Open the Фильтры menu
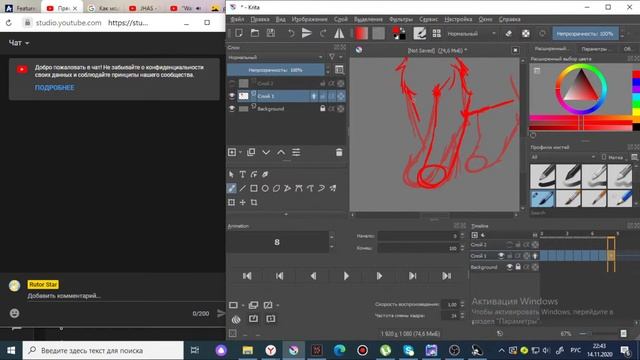Screen dimensions: 640x360 click(x=401, y=19)
